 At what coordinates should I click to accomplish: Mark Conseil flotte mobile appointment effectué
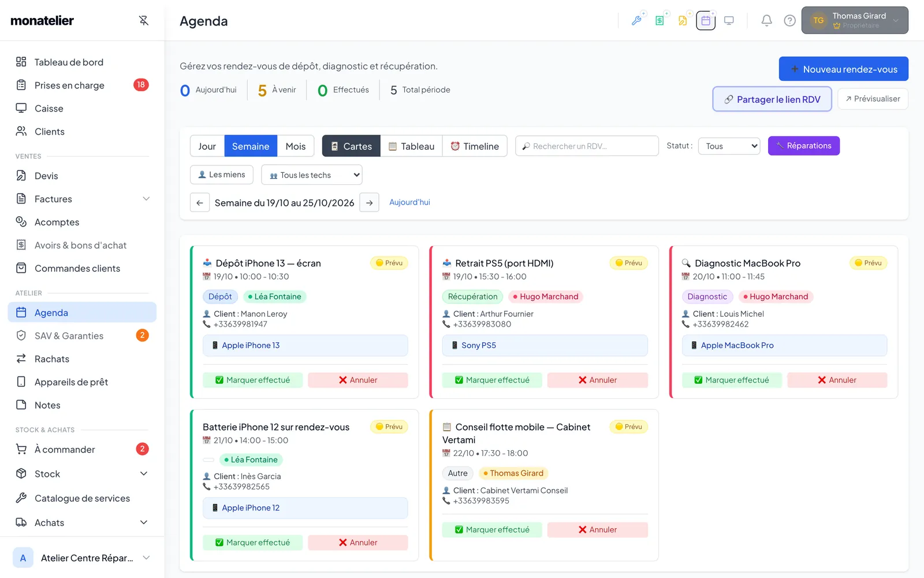(492, 529)
